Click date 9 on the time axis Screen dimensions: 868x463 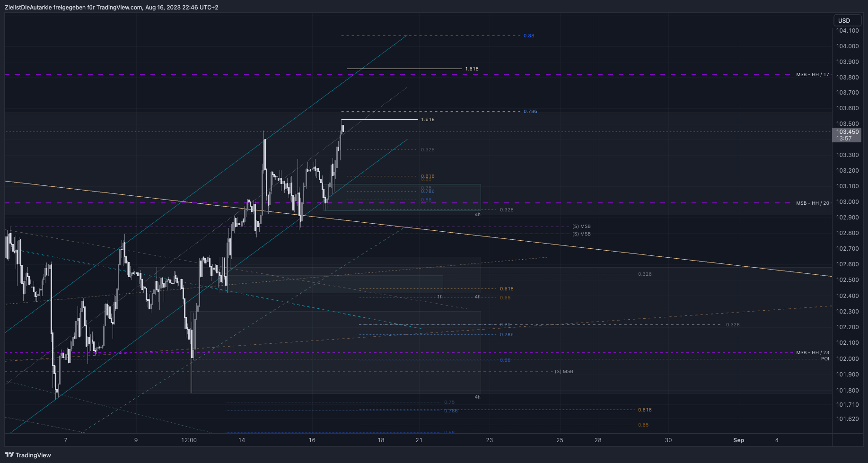136,440
